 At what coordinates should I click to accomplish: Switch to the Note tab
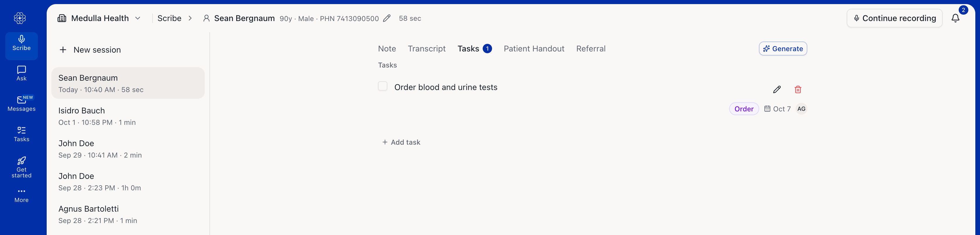point(387,49)
